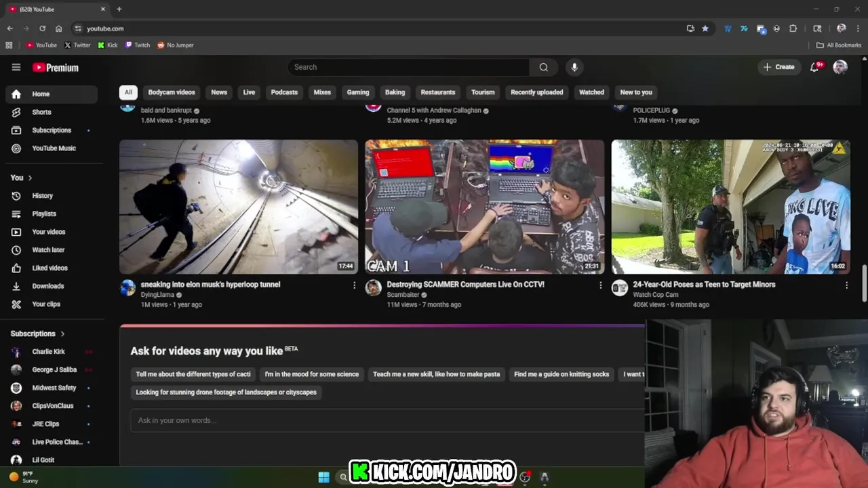Screen dimensions: 868x488
Task: Bookmark this page with the star icon
Action: coord(705,28)
